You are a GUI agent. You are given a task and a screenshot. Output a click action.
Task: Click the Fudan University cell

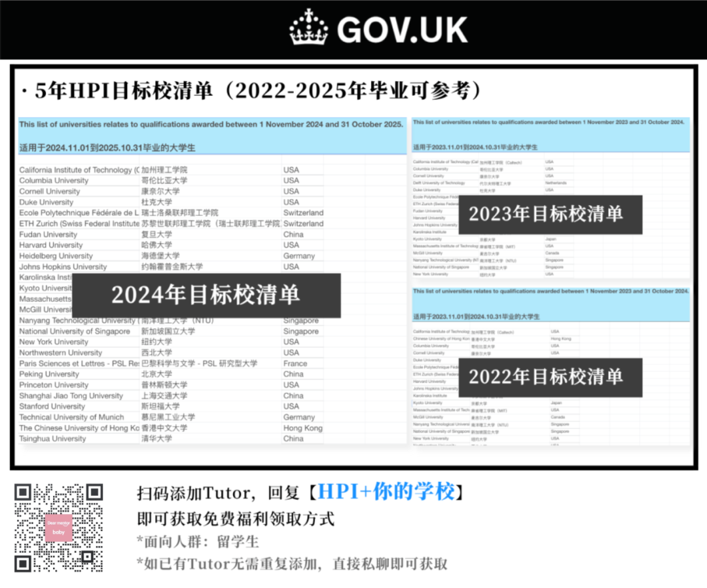pos(48,234)
